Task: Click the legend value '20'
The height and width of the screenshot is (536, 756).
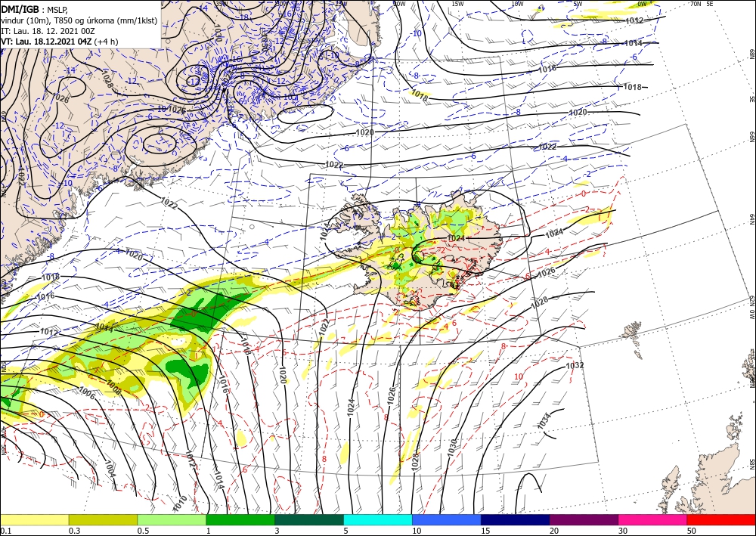Action: coord(554,531)
